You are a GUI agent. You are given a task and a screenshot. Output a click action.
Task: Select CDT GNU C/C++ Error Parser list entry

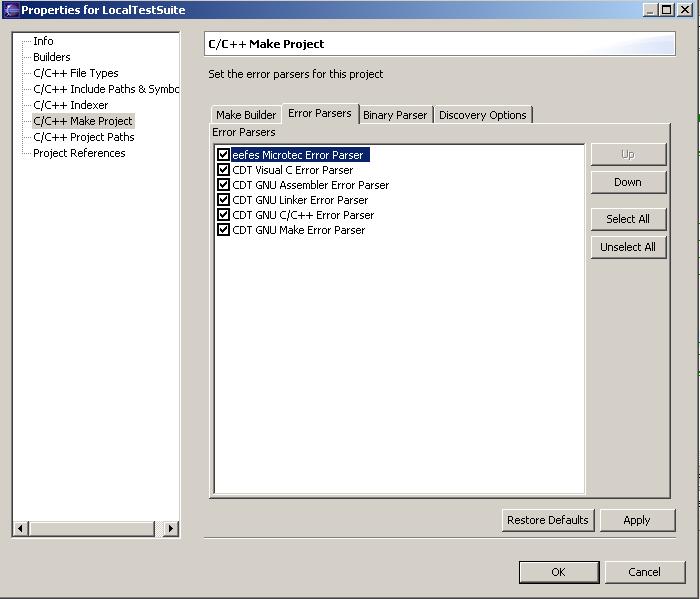(x=303, y=215)
